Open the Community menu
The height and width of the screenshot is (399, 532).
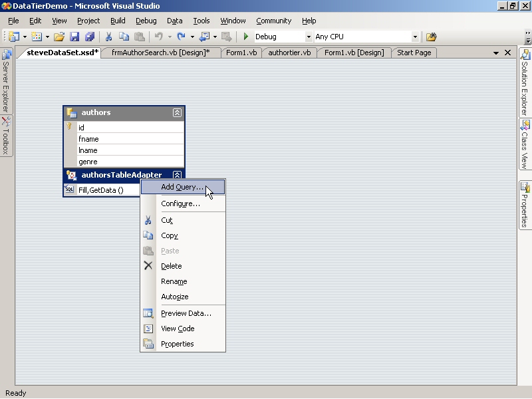(274, 21)
